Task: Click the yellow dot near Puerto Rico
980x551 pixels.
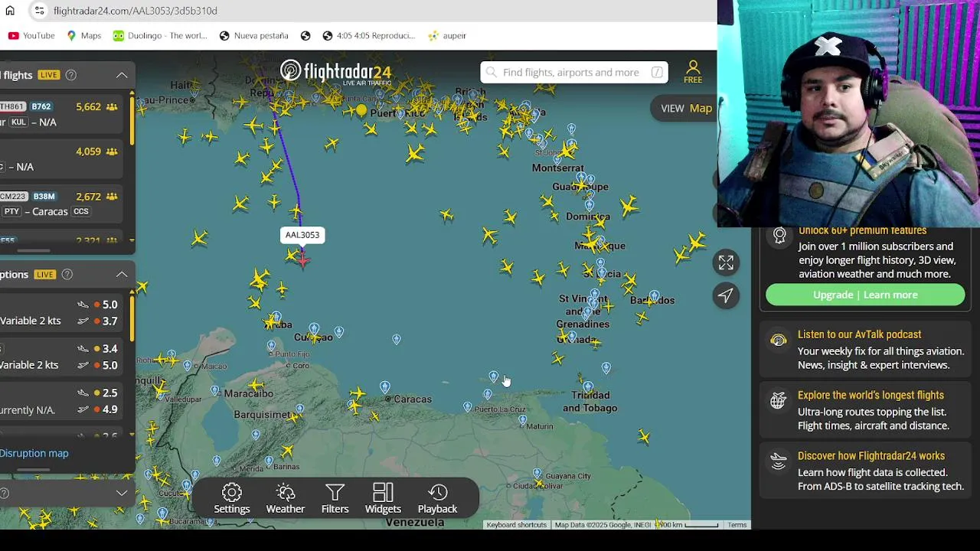Action: [361, 110]
